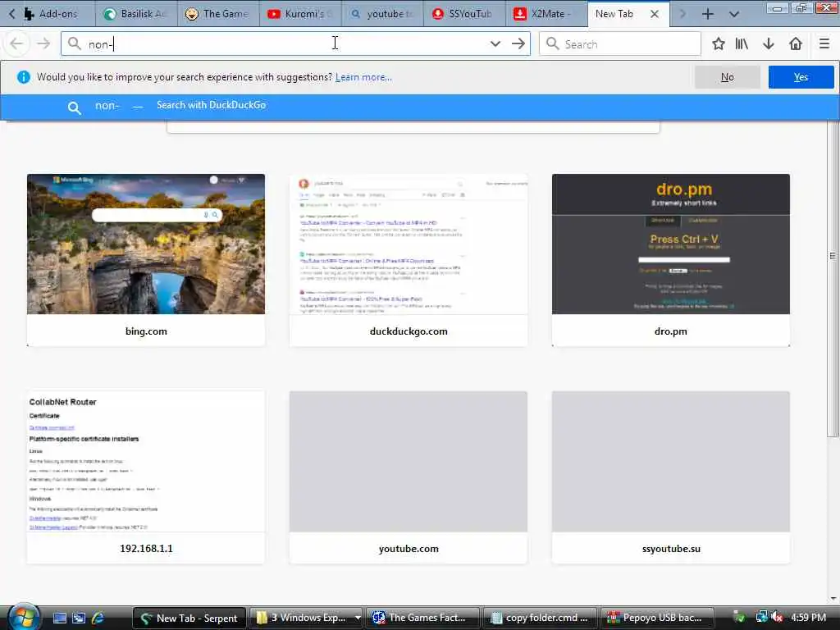The width and height of the screenshot is (840, 630).
Task: Click the magnifier icon in Search box
Action: [552, 44]
